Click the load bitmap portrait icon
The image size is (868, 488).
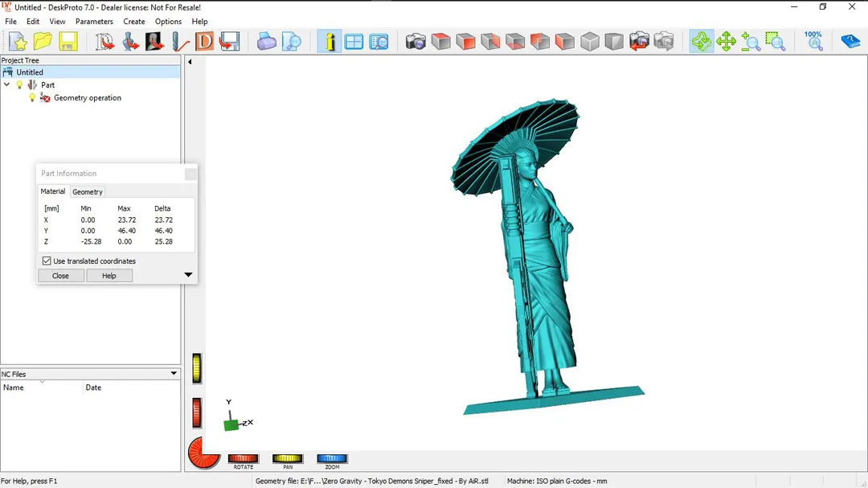154,42
